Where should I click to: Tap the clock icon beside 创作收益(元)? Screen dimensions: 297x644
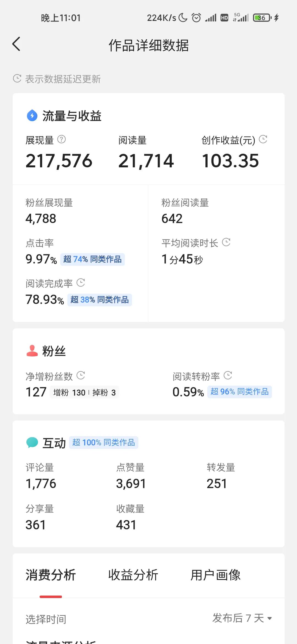(x=263, y=139)
